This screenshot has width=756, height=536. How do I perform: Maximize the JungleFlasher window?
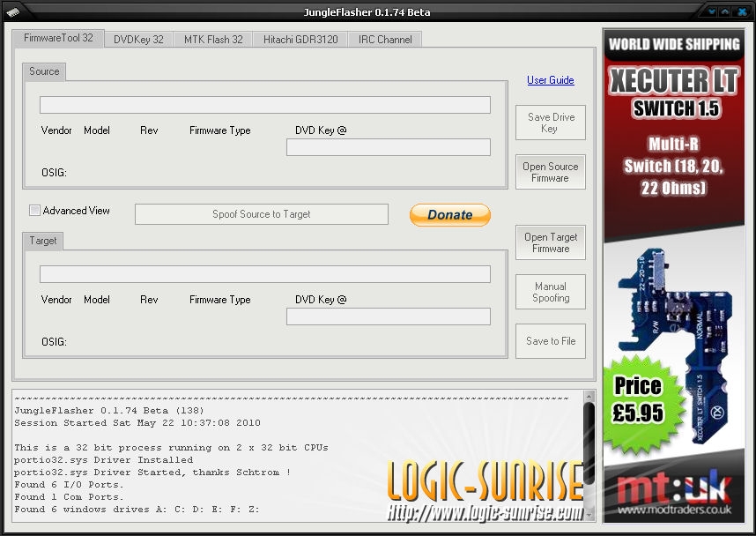(x=725, y=11)
